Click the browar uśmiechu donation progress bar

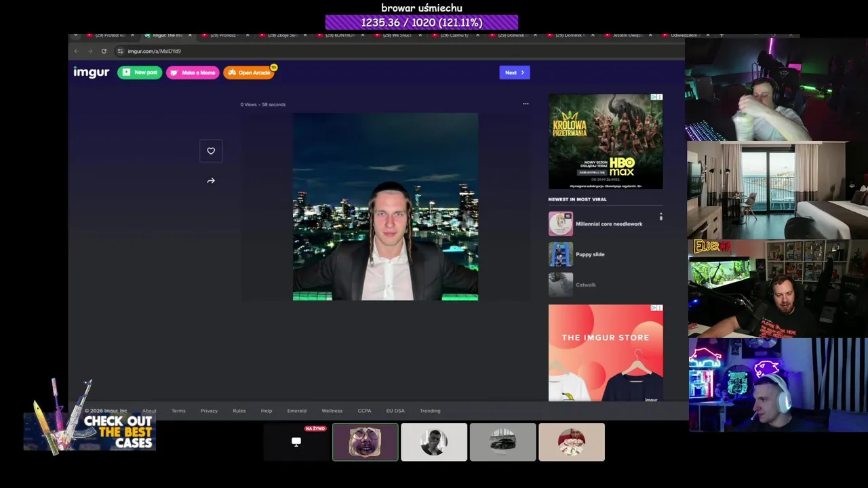[x=422, y=22]
